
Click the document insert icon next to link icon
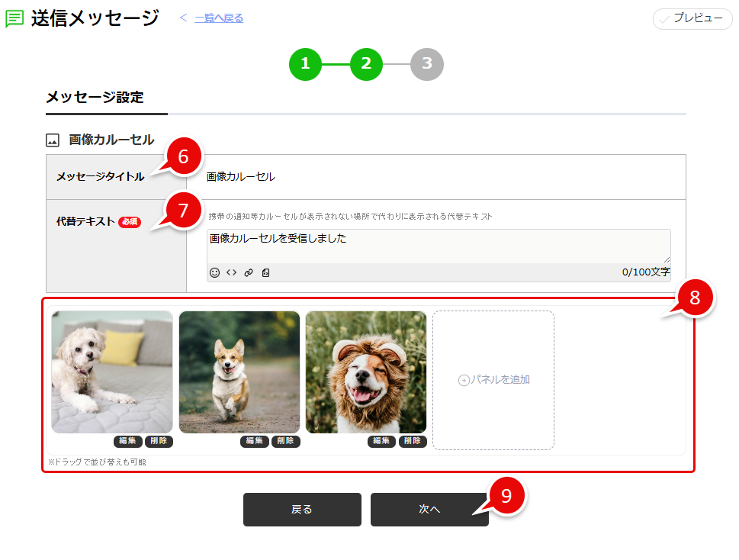coord(264,272)
